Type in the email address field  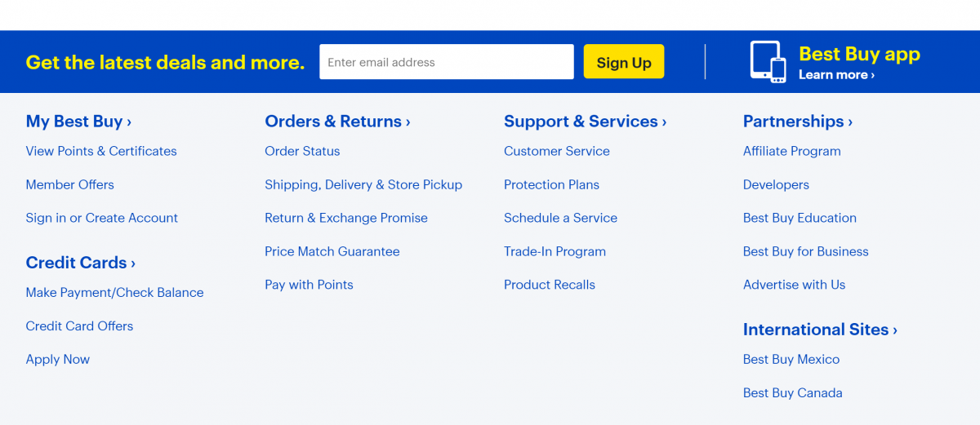tap(446, 62)
